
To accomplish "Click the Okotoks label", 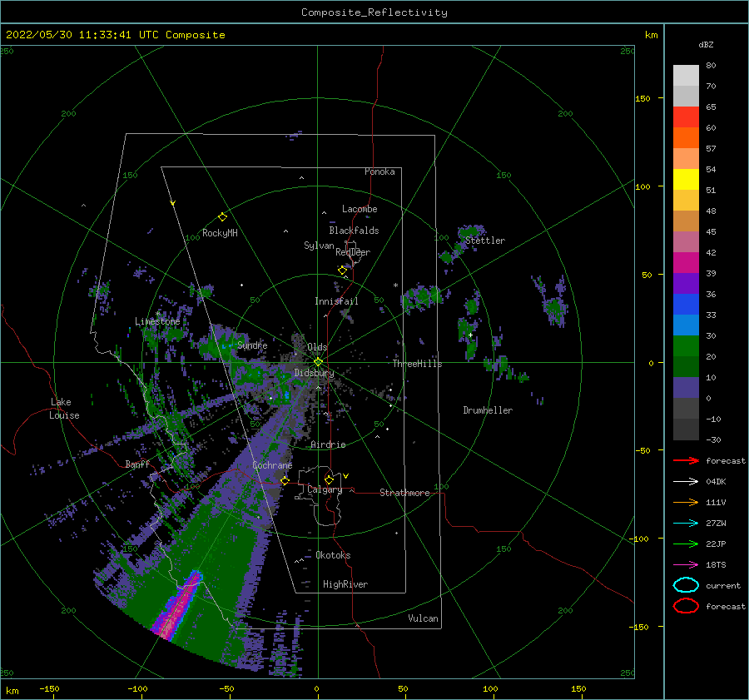I will [x=334, y=556].
